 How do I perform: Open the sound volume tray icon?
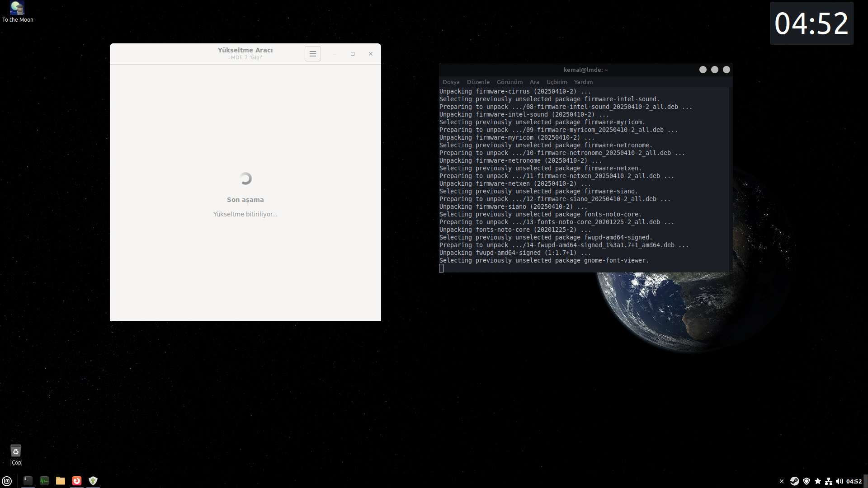pos(840,481)
